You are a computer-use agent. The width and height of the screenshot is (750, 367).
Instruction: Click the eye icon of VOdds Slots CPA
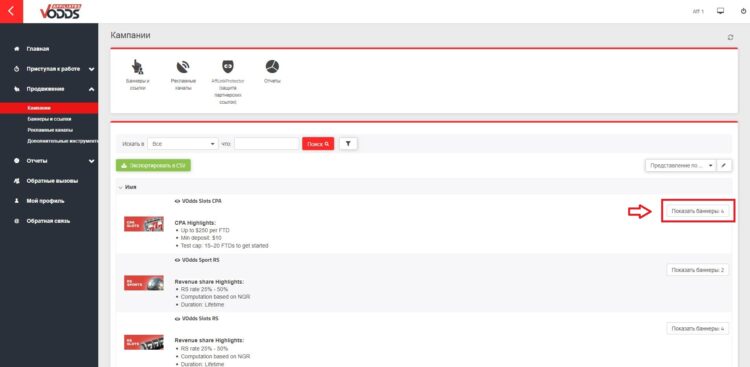click(x=177, y=201)
